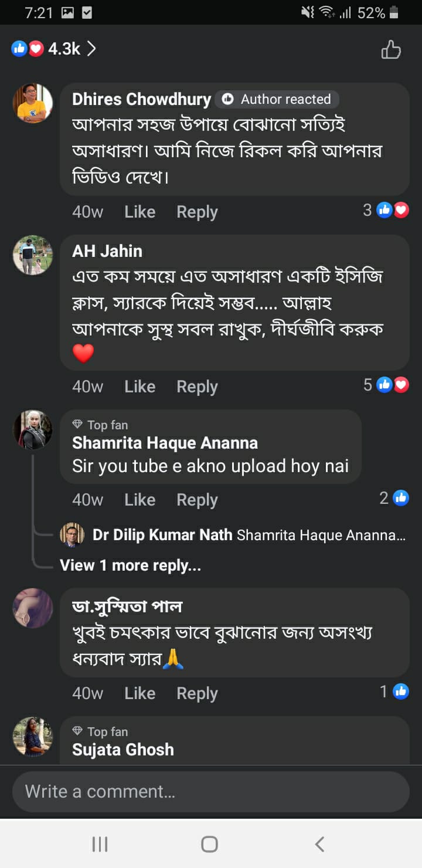Reply to ডা.সুস্মিতা পাল's comment
This screenshot has width=422, height=868.
197,693
